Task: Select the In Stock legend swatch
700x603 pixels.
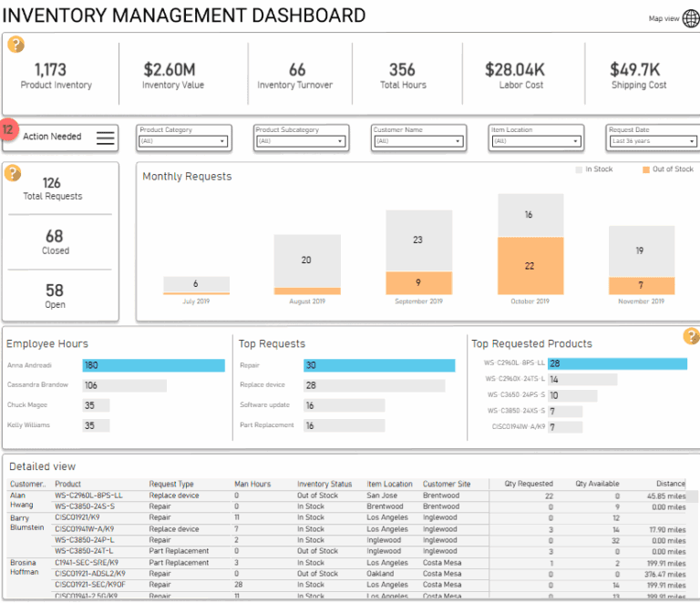Action: tap(579, 169)
